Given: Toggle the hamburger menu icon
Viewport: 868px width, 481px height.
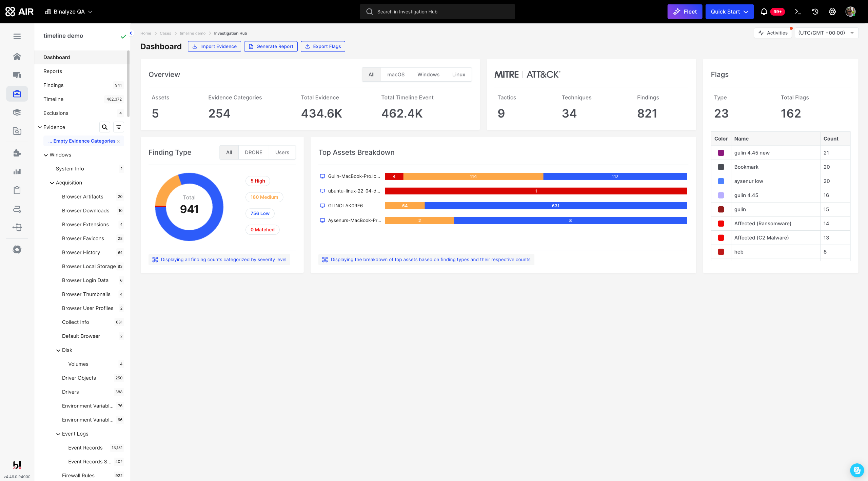Looking at the screenshot, I should point(17,36).
